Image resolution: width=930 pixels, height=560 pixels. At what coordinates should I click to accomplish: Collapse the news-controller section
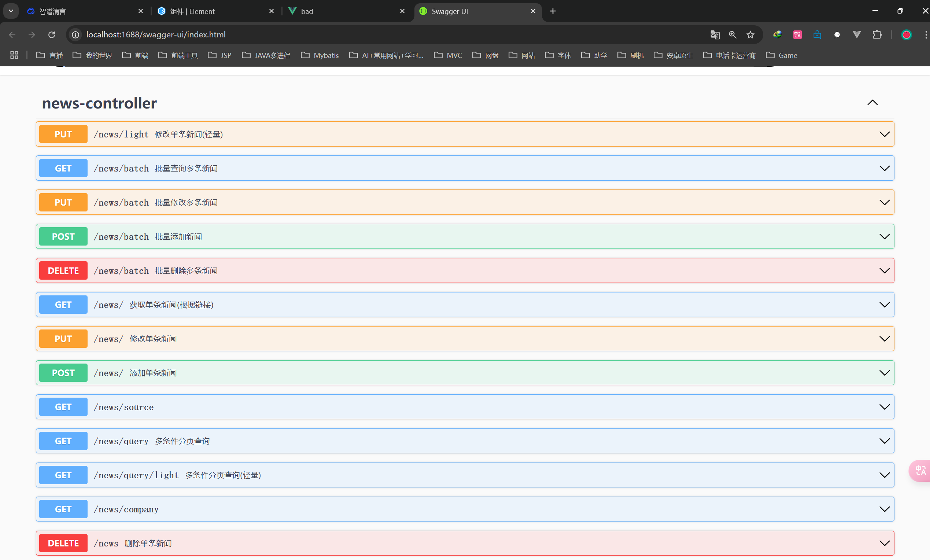point(872,103)
